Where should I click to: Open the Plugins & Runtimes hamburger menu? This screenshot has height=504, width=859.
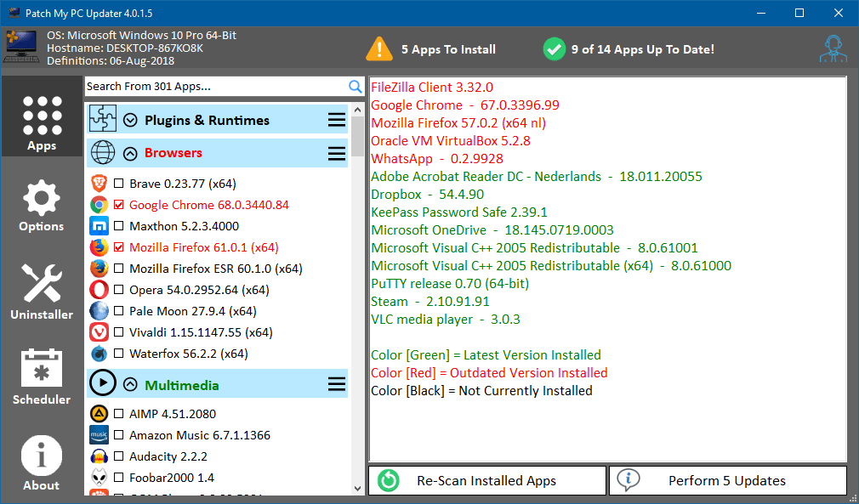click(336, 120)
